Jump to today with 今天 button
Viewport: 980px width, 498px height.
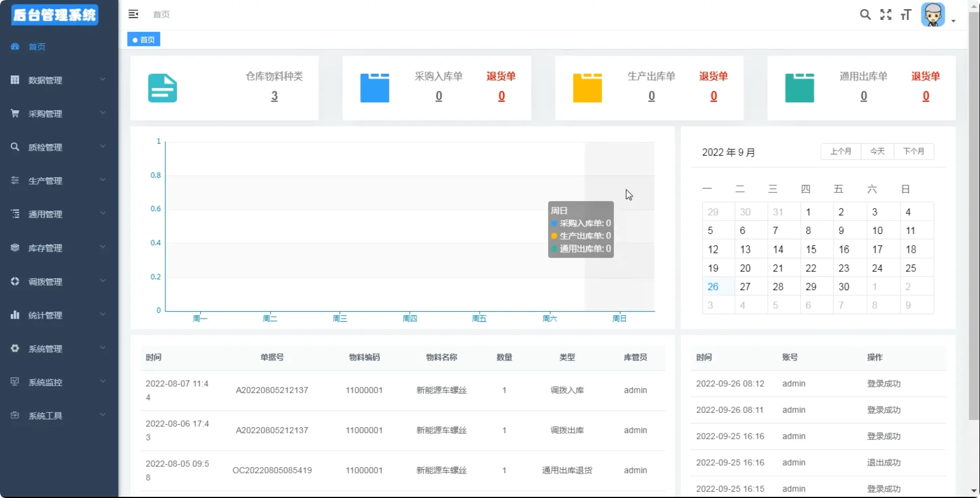[877, 152]
